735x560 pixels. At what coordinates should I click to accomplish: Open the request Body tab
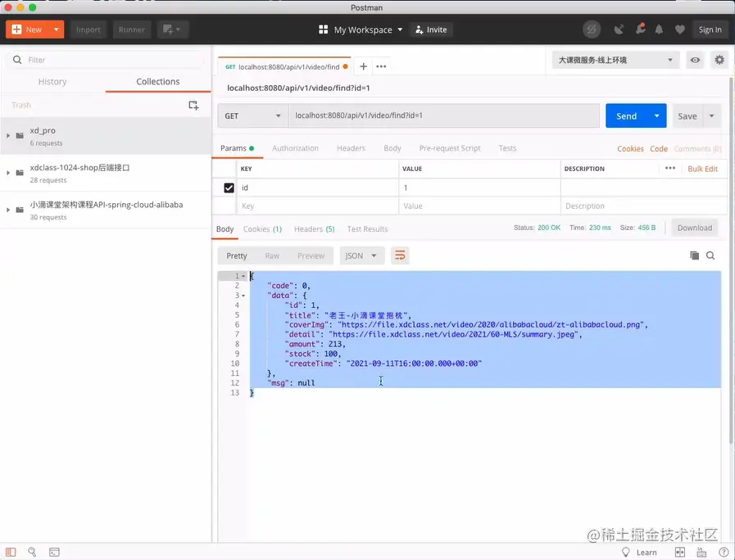[x=392, y=148]
